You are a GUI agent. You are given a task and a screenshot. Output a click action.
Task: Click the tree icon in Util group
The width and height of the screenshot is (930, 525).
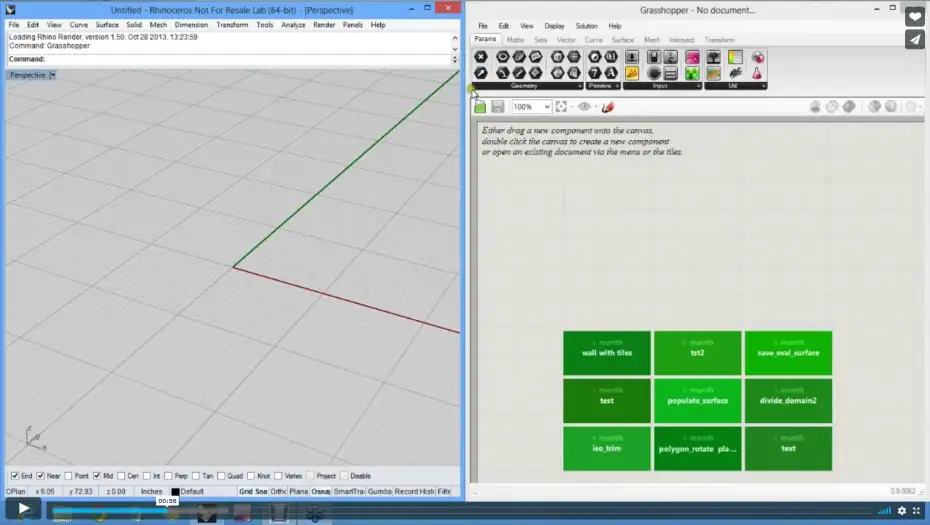pos(714,57)
